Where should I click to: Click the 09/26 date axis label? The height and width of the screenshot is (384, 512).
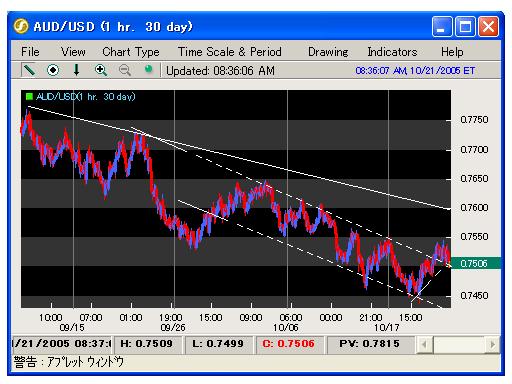click(x=173, y=328)
